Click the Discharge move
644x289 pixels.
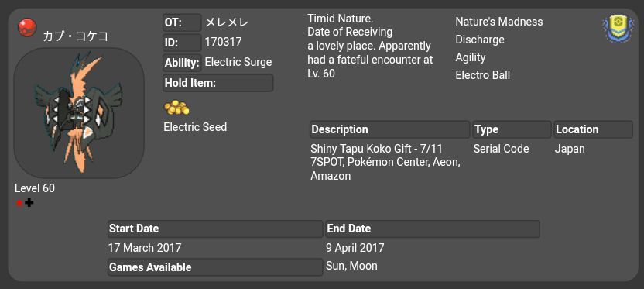coord(480,40)
